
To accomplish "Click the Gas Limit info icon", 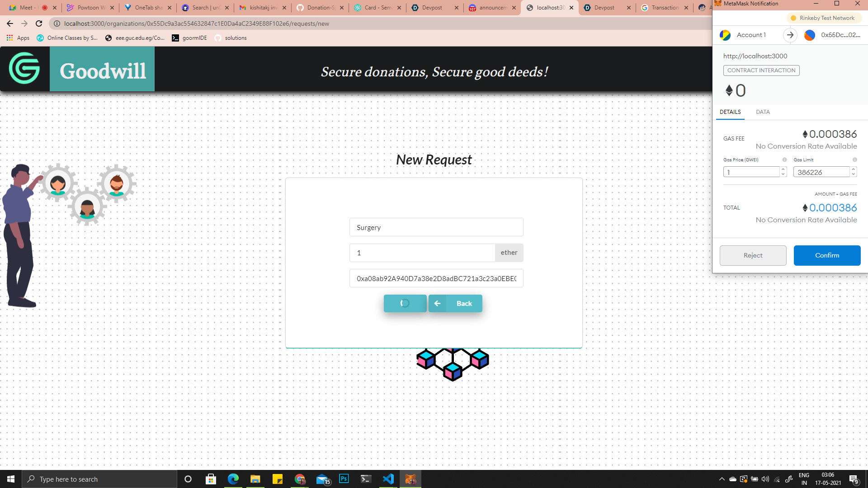I will 854,160.
